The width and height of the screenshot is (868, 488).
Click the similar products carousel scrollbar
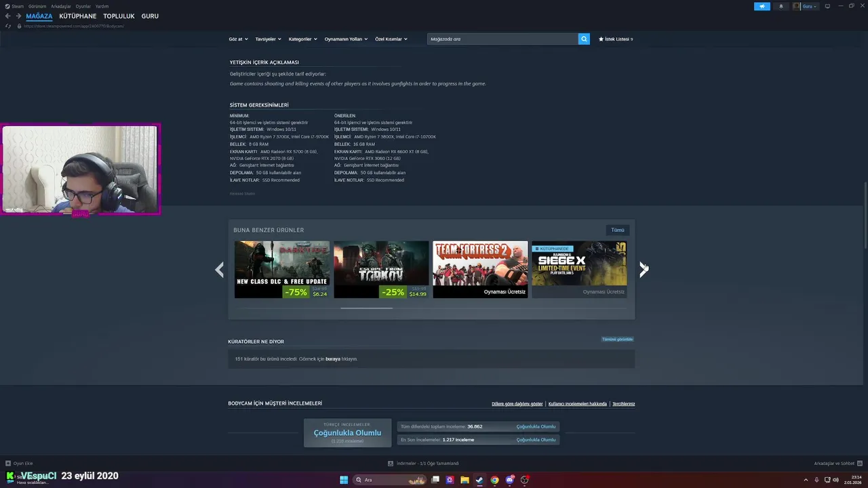pyautogui.click(x=366, y=308)
